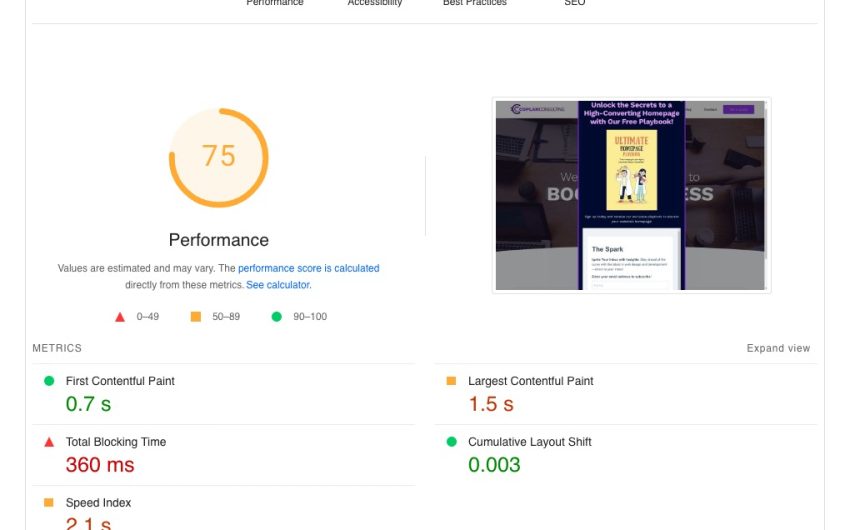Image resolution: width=850 pixels, height=530 pixels.
Task: Click the red triangle 0–49 legend icon
Action: tap(120, 317)
